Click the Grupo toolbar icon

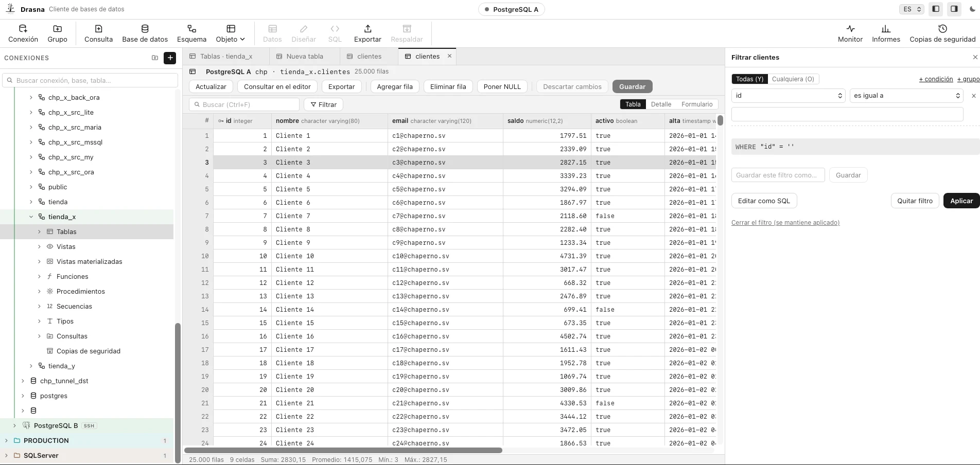[57, 33]
